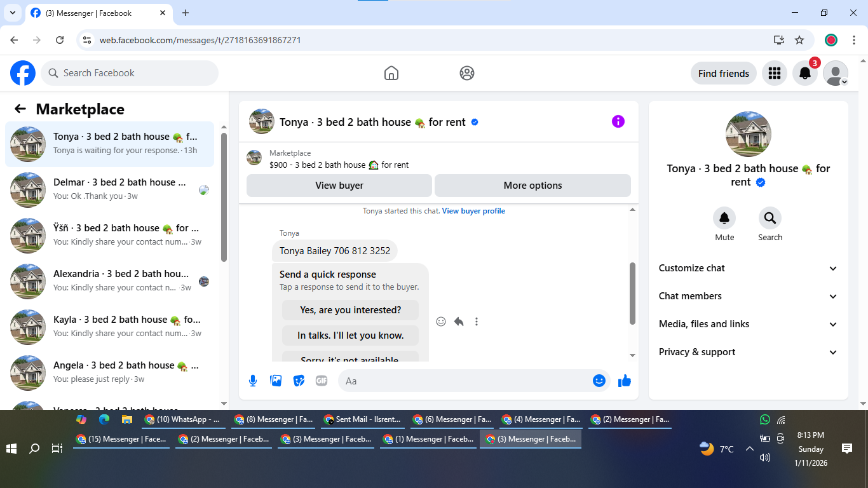868x488 pixels.
Task: Send quick response 'In talks. I'll let you know.'
Action: [350, 335]
